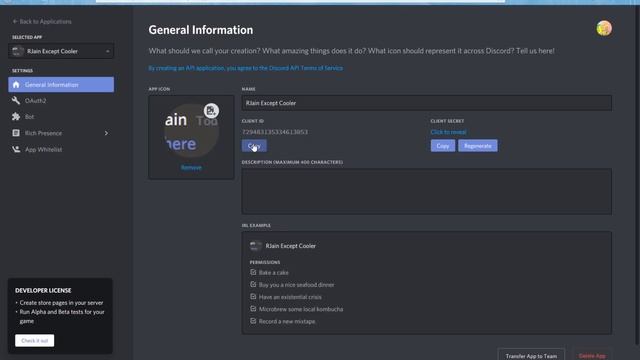
Task: Regenerate the Client Secret
Action: coord(478,146)
